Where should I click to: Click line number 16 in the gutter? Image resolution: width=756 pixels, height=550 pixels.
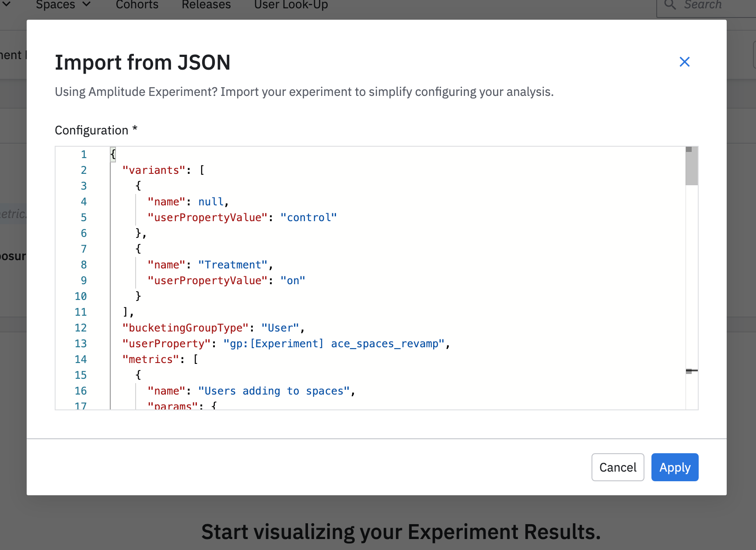click(x=80, y=391)
